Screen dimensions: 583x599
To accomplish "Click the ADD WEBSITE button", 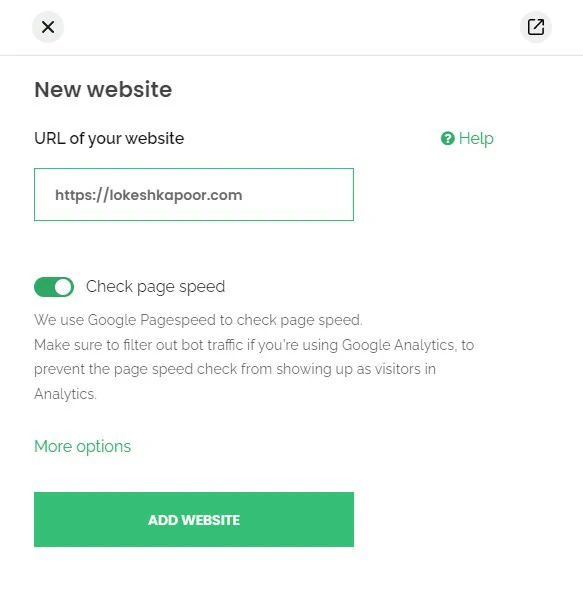I will (x=194, y=520).
